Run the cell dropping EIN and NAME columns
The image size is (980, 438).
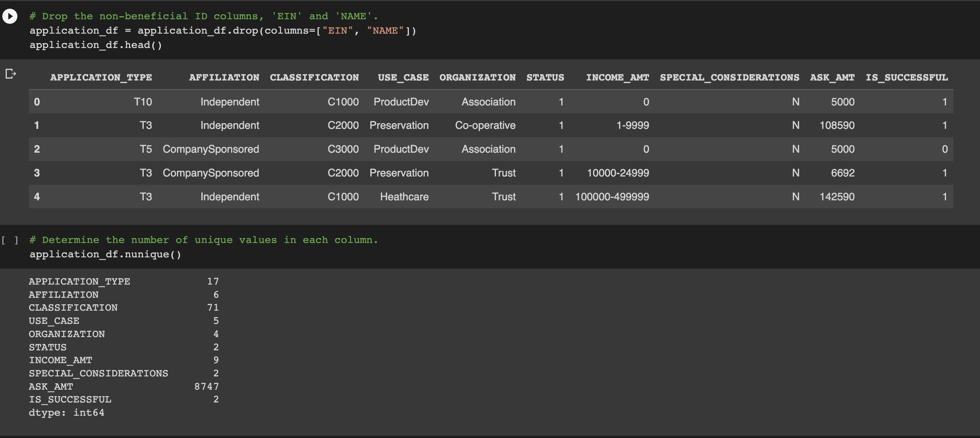coord(10,16)
